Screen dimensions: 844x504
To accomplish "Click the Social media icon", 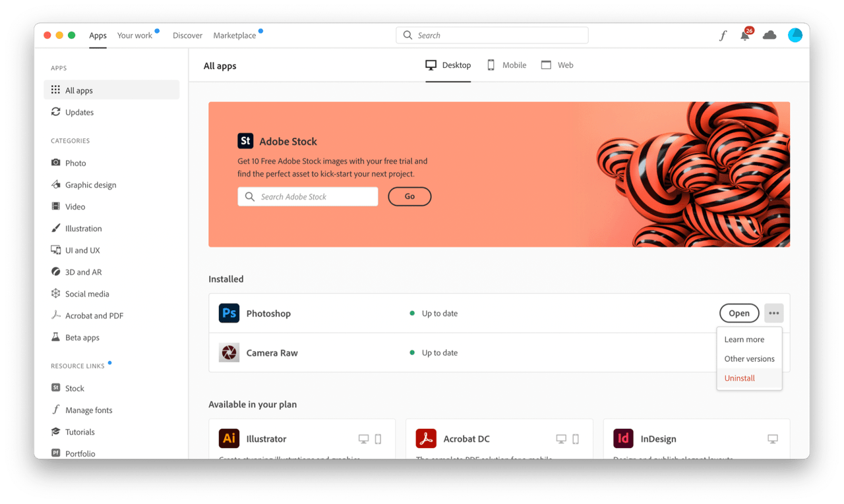I will click(55, 293).
